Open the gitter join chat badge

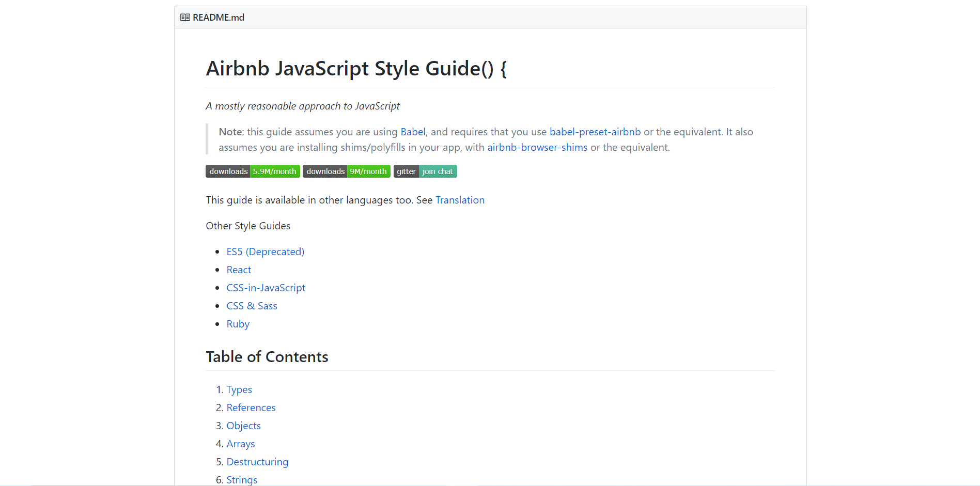click(x=425, y=171)
